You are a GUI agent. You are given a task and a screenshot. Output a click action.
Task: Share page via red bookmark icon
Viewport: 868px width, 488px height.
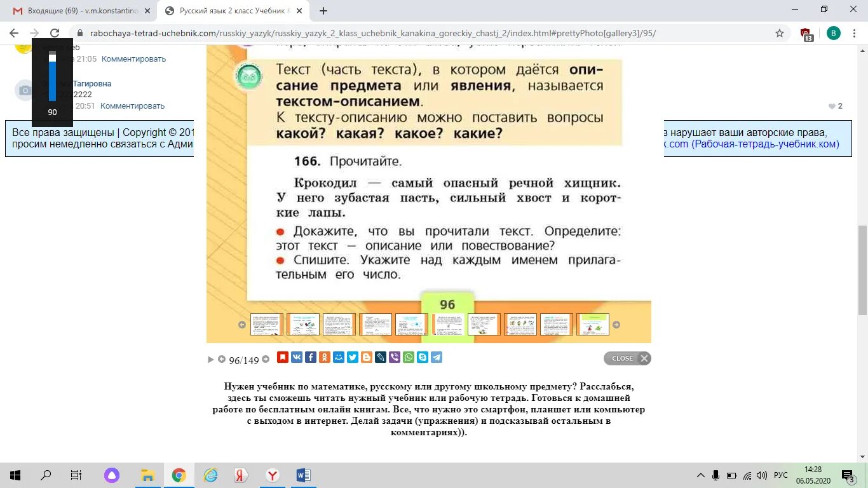point(283,357)
